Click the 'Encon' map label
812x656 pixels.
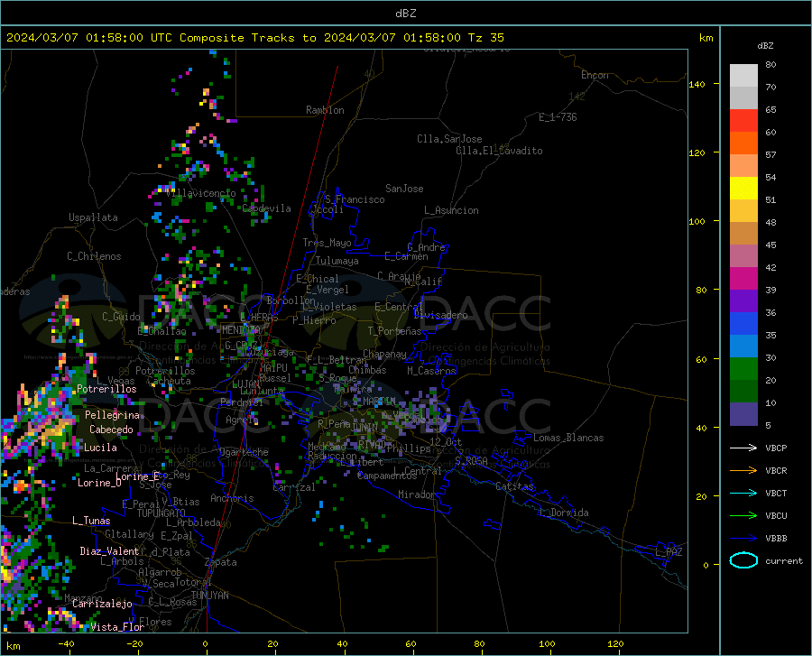point(595,75)
